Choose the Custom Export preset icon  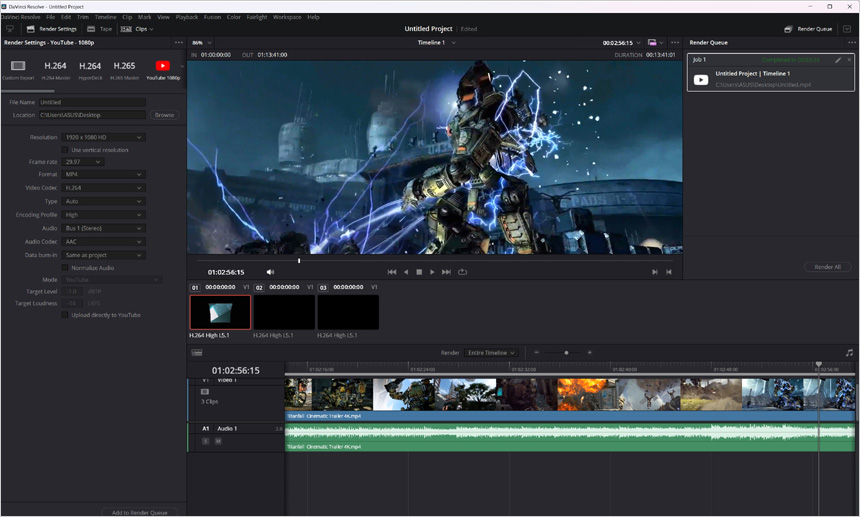pyautogui.click(x=17, y=67)
